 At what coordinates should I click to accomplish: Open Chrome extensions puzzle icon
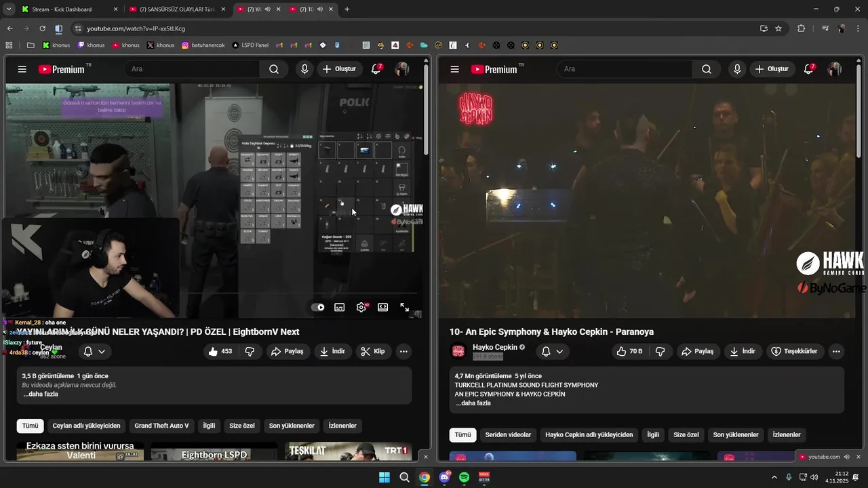coord(802,28)
